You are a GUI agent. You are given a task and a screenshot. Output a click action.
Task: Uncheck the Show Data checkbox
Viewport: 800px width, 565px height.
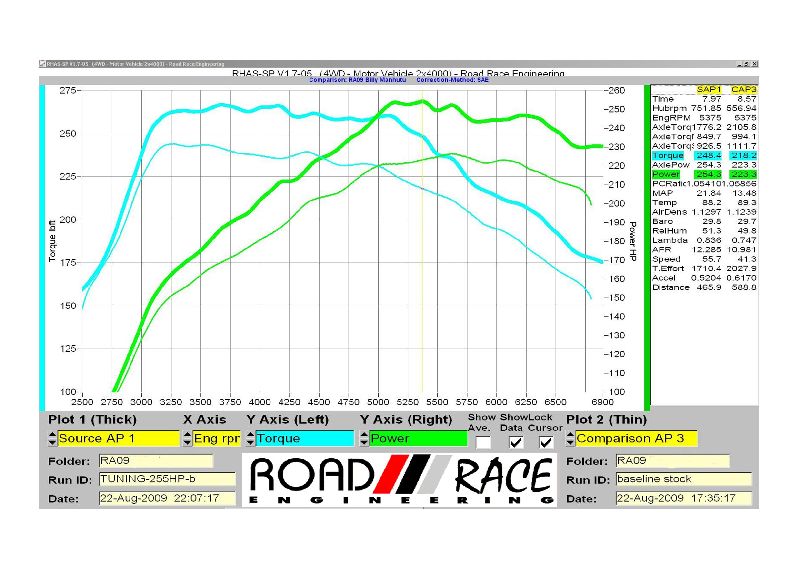tap(515, 441)
